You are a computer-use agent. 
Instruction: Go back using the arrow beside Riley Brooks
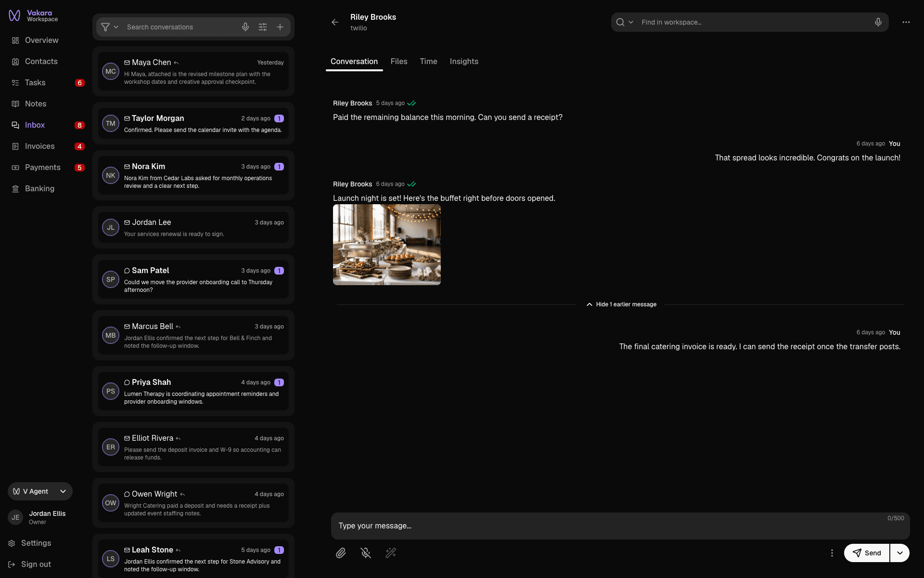(x=335, y=22)
